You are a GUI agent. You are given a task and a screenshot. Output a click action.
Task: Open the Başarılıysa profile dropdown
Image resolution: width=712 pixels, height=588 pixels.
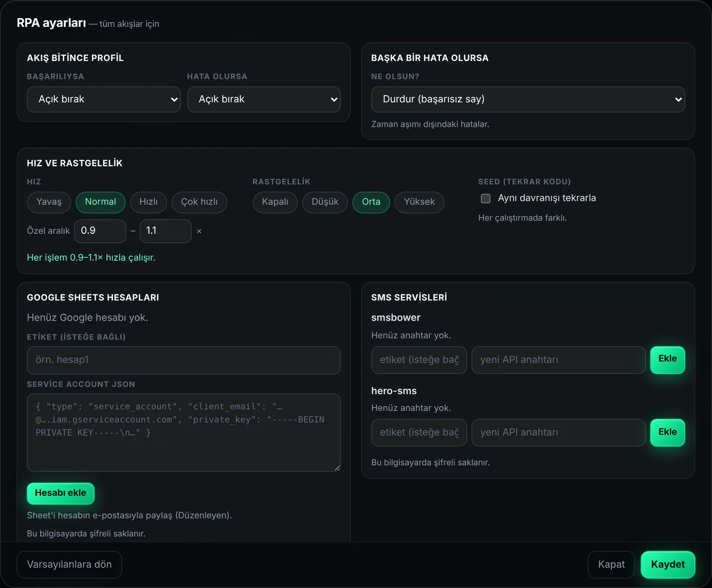pos(104,99)
